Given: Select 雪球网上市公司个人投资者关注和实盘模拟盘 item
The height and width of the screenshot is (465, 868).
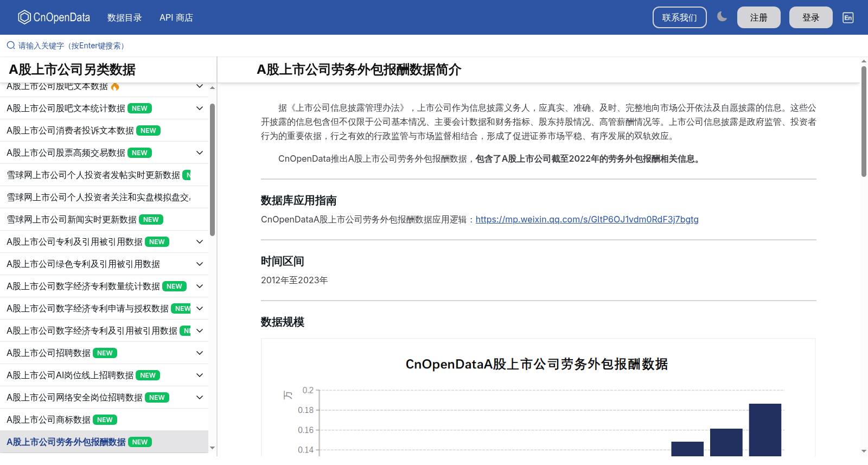Looking at the screenshot, I should [x=104, y=198].
